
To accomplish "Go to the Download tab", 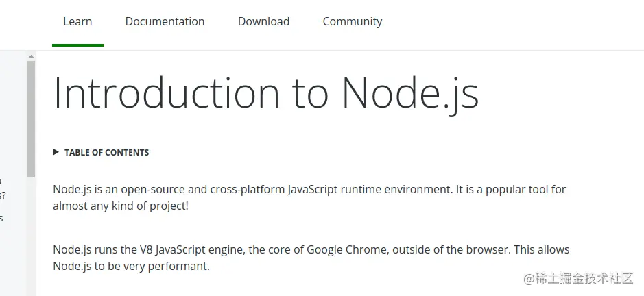I will coord(263,22).
